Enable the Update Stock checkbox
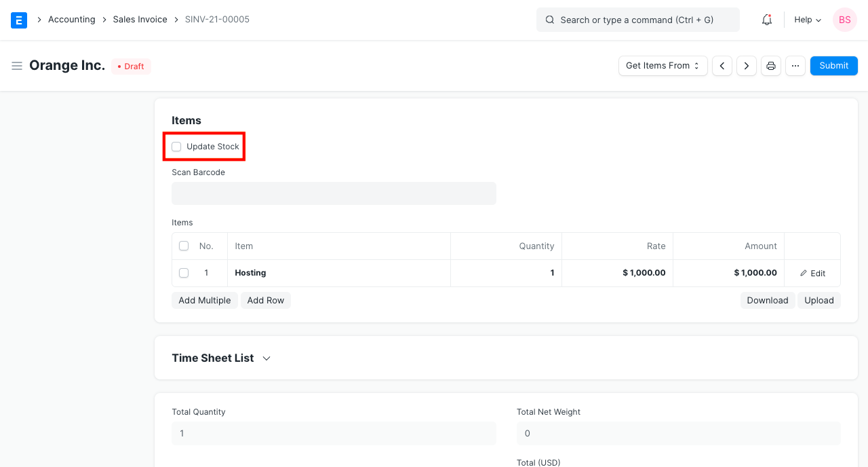868x467 pixels. click(176, 146)
